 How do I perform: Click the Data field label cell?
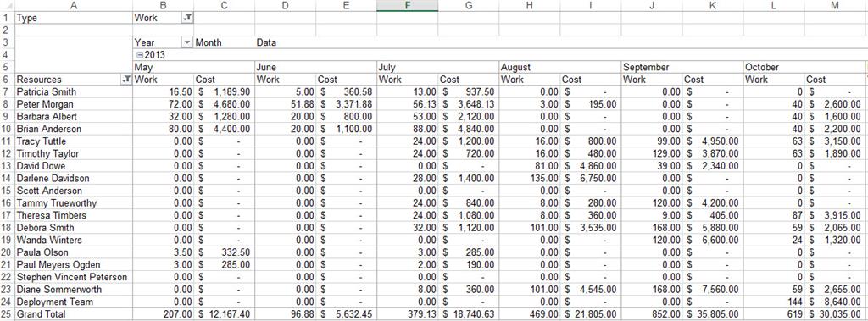285,42
